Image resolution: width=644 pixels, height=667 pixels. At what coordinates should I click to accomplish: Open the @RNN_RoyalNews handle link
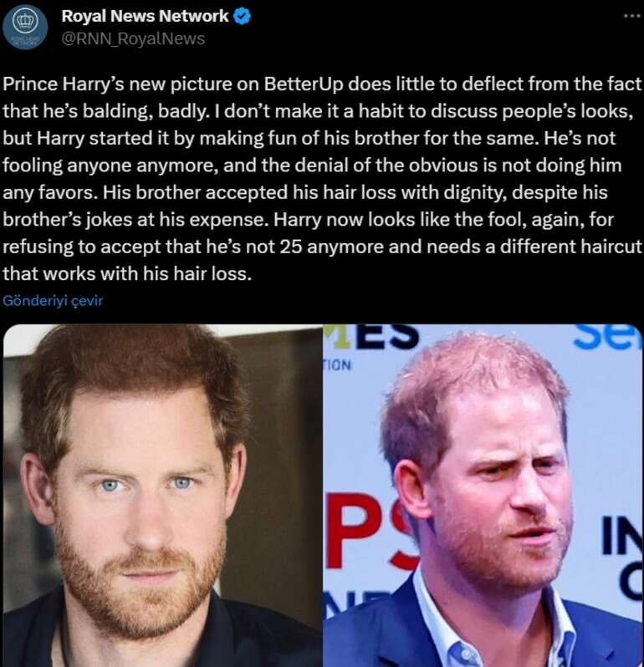(133, 38)
